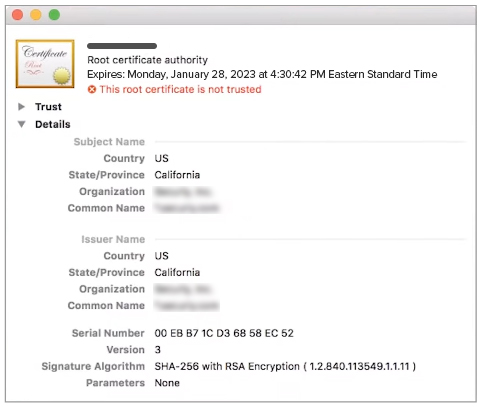Click the Parameters label

click(x=115, y=383)
